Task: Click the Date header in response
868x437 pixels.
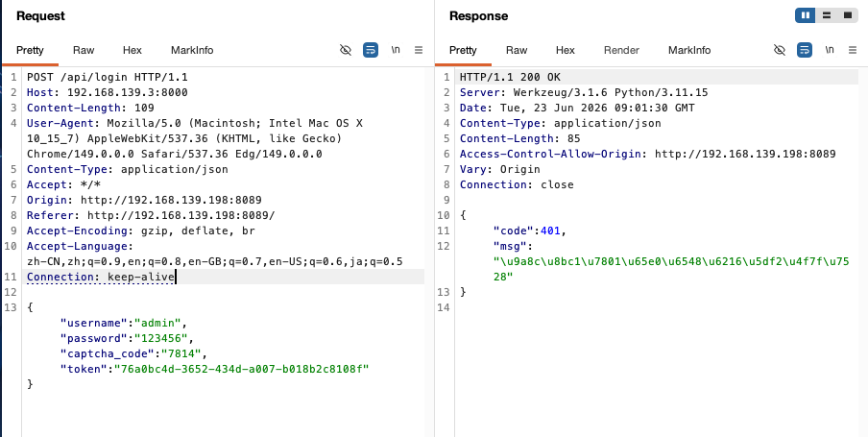Action: (577, 108)
